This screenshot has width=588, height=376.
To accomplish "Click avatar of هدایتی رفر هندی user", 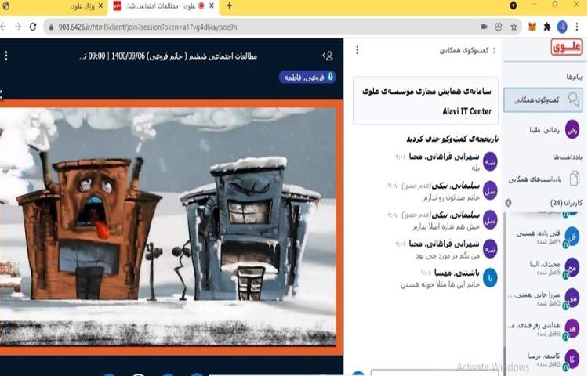I will (x=572, y=328).
